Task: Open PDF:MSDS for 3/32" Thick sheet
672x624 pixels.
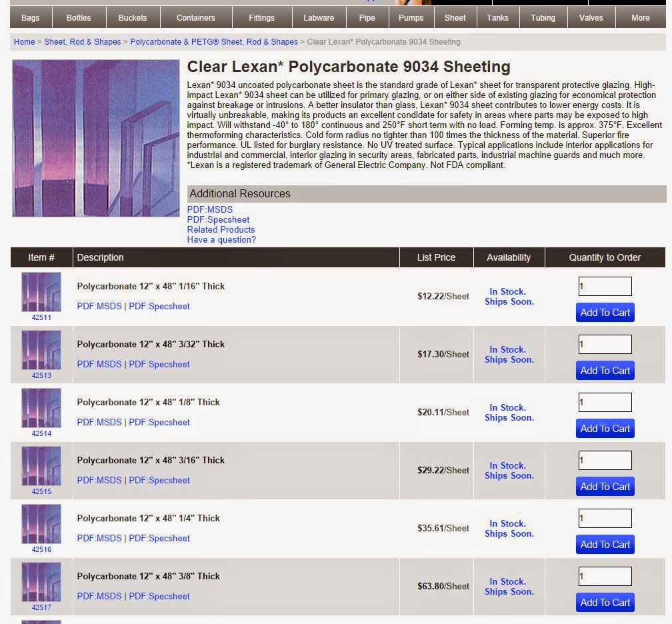Action: [x=99, y=364]
